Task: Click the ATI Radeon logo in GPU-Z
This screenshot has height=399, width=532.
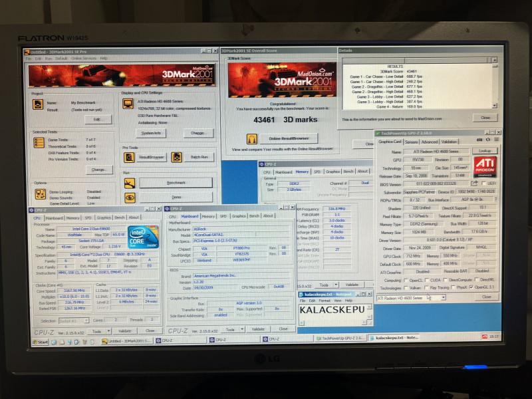Action: tap(485, 167)
